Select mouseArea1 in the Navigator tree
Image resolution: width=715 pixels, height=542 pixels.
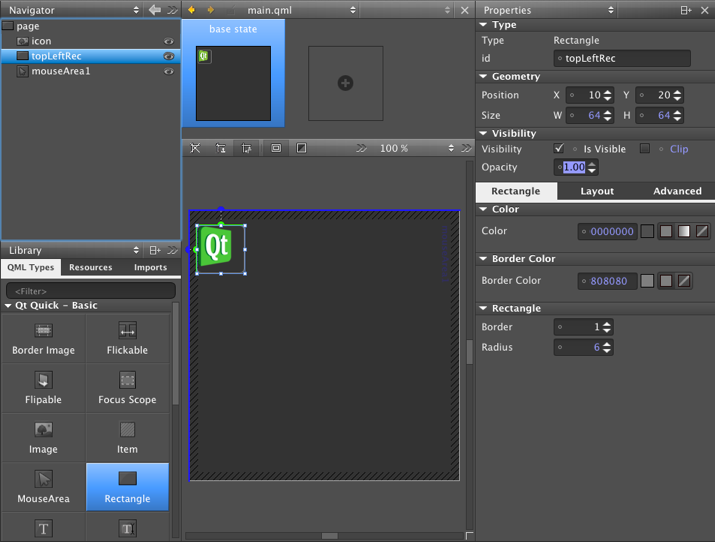60,71
